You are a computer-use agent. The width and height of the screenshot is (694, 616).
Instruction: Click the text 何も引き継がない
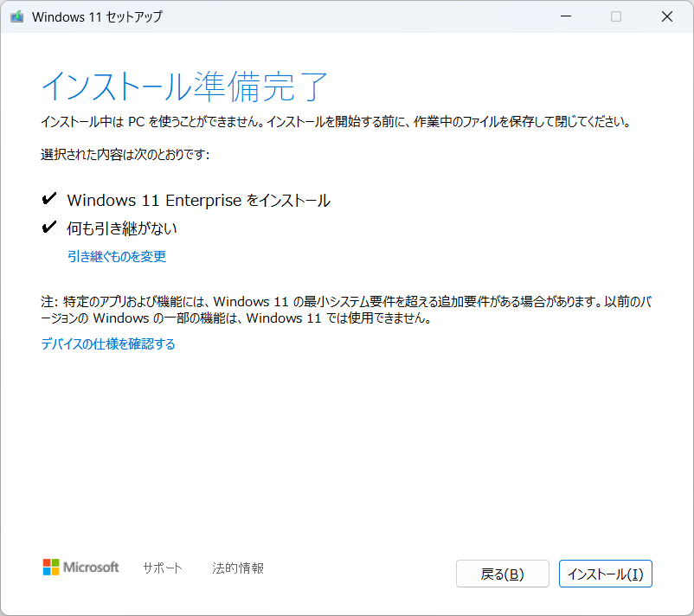tap(122, 228)
